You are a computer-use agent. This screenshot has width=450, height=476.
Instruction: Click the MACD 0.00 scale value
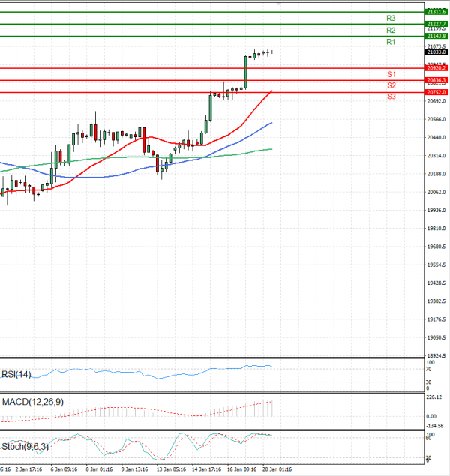(430, 417)
